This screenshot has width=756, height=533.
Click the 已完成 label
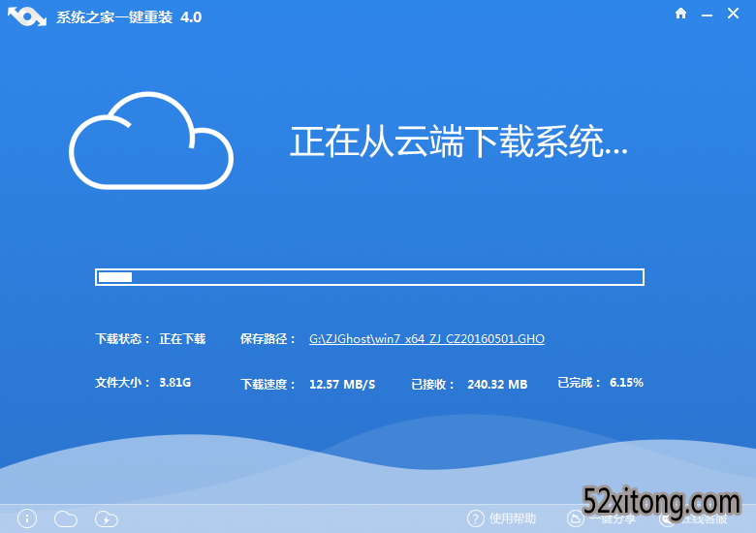click(579, 383)
